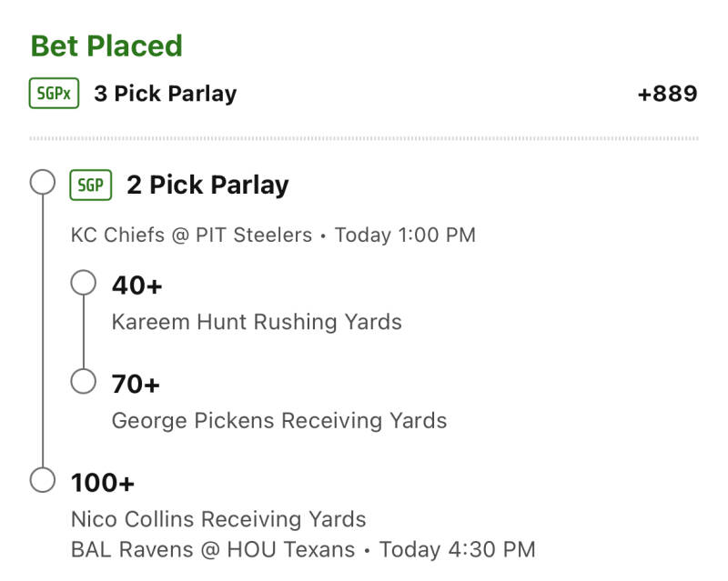Click the Bet Placed heading
The height and width of the screenshot is (581, 728).
106,45
